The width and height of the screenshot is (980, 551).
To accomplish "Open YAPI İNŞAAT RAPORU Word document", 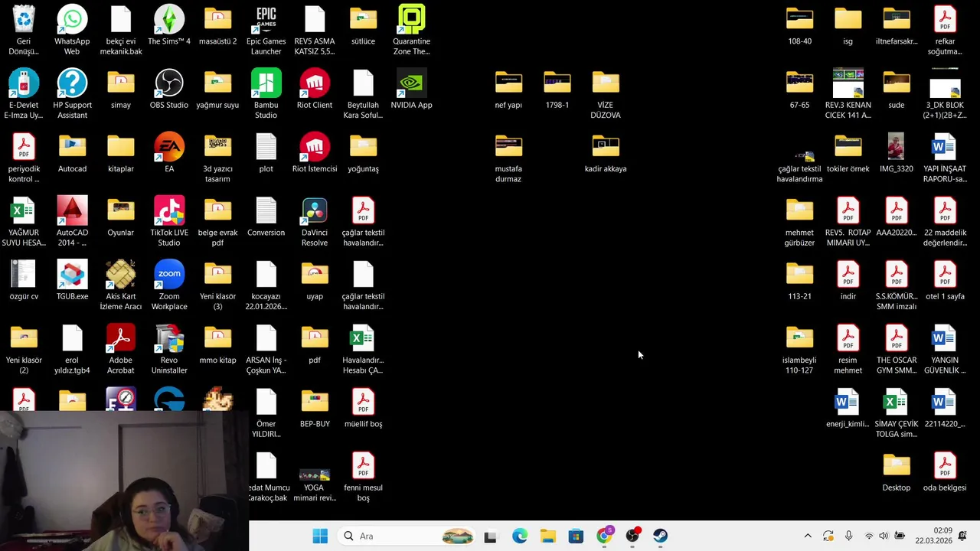I will click(x=945, y=146).
